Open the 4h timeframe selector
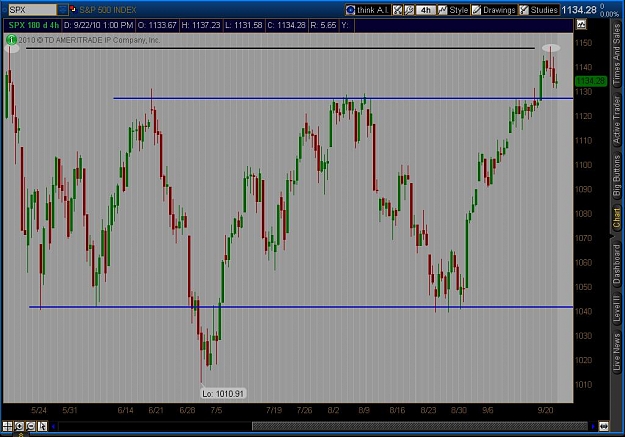 click(x=425, y=10)
